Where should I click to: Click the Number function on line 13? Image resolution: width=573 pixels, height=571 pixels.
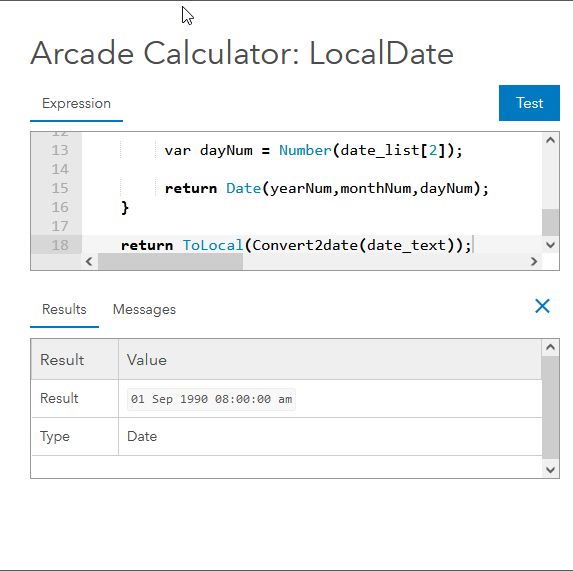coord(305,150)
